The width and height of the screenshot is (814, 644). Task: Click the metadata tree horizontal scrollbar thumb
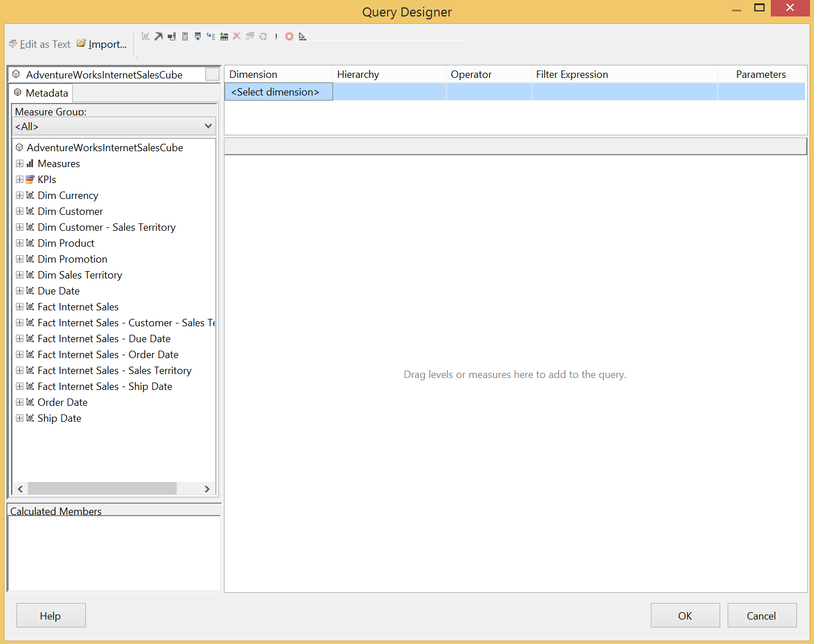(102, 489)
